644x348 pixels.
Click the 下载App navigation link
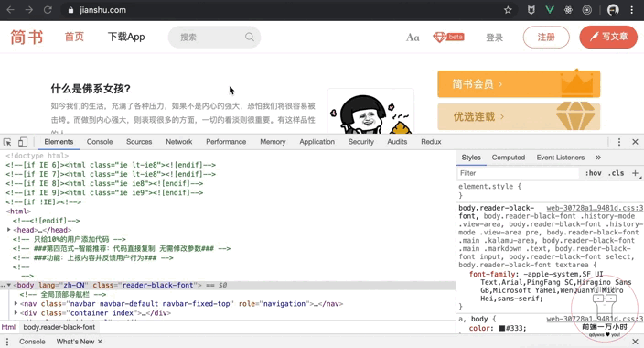coord(126,37)
